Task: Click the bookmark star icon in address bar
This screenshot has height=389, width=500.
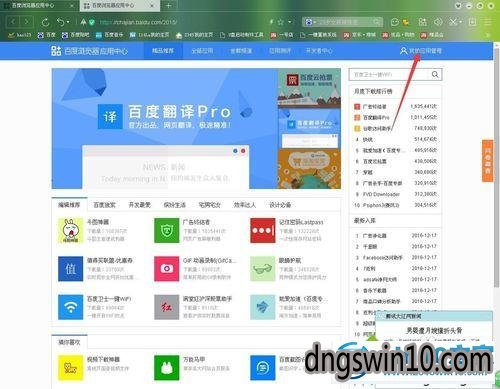Action: [x=280, y=22]
